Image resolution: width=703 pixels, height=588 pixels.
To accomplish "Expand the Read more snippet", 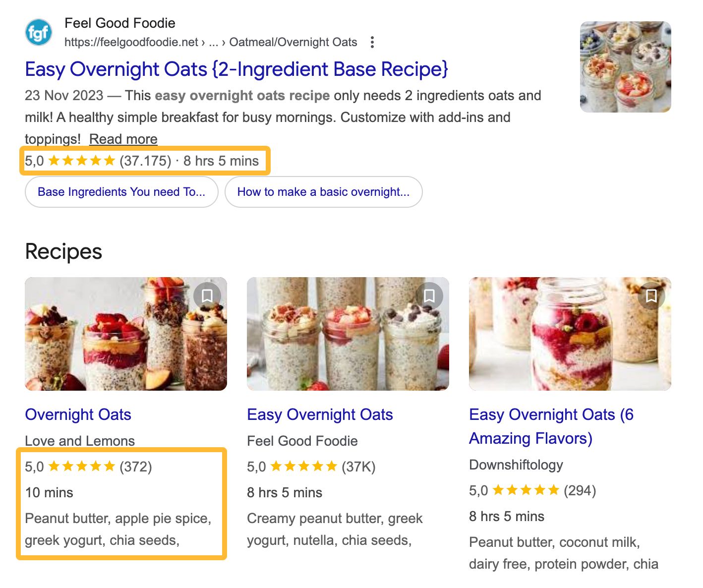I will [123, 139].
